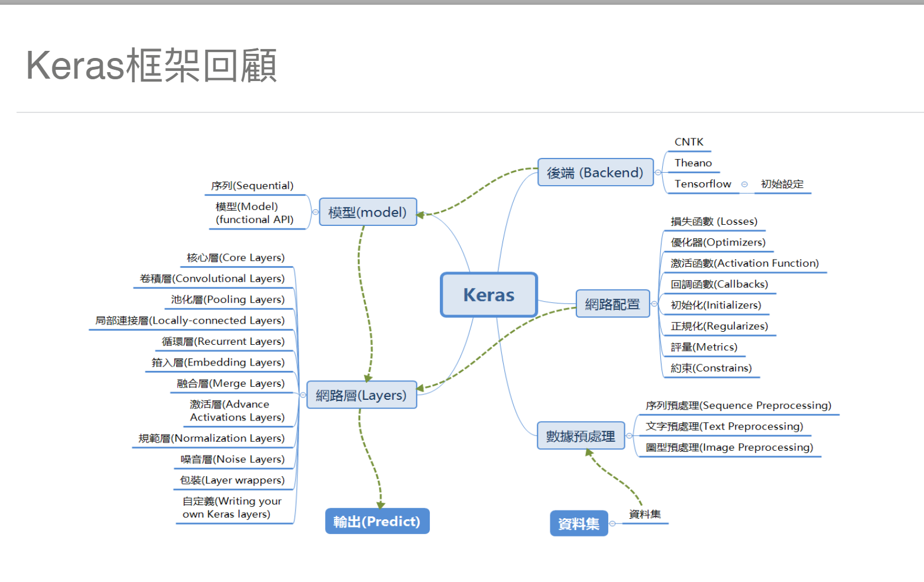The width and height of the screenshot is (924, 582).
Task: Click 規範層(Normalization Layers) item
Action: point(211,438)
